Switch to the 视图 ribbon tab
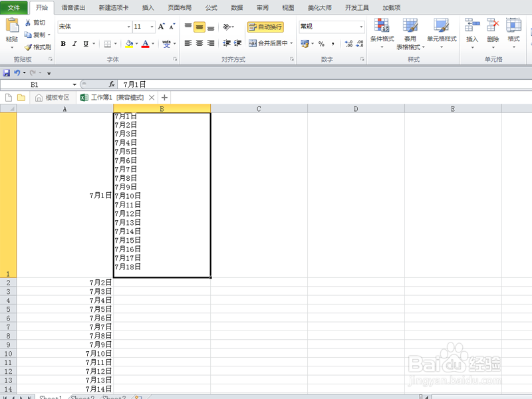Viewport: 532px width, 399px height. [288, 7]
